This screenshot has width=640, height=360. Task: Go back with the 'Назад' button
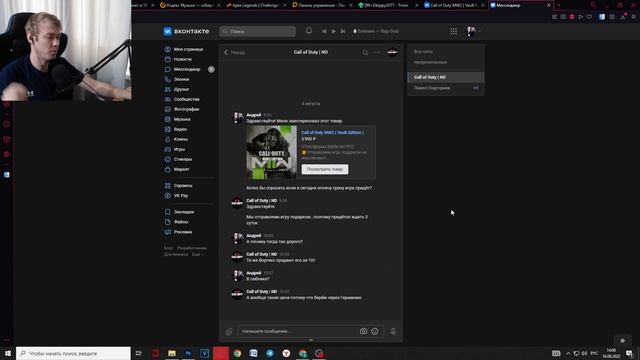coord(234,52)
